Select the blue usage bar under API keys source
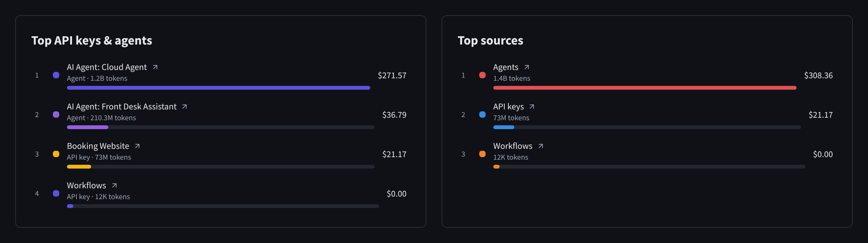 (504, 127)
